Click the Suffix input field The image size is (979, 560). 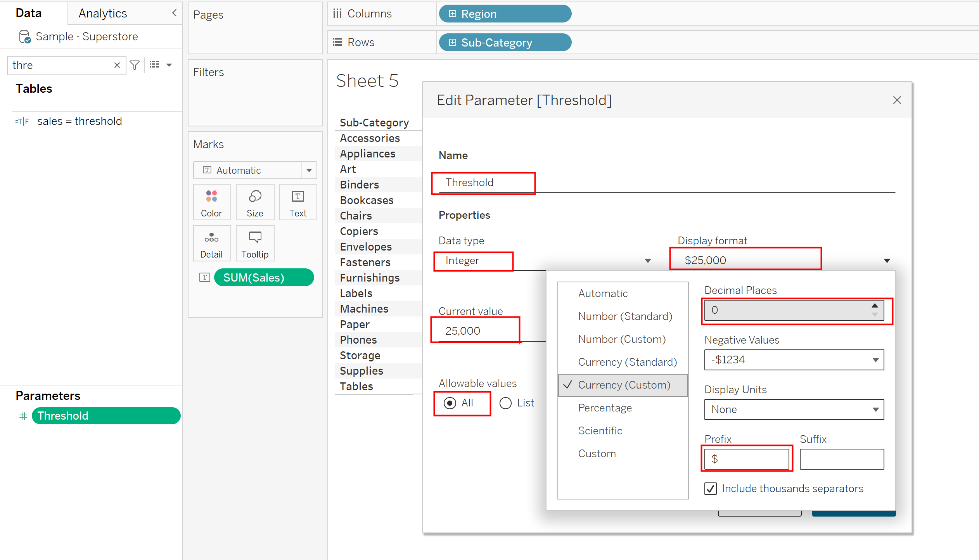point(842,459)
